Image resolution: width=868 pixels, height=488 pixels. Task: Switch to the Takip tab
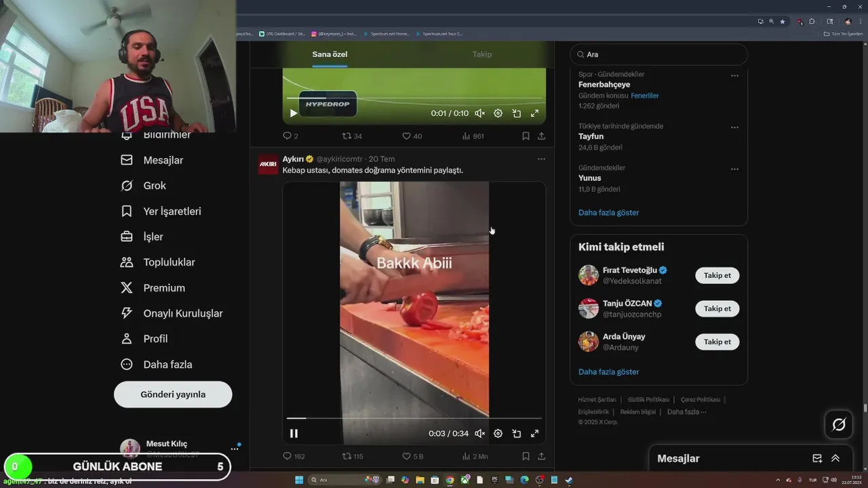click(482, 54)
